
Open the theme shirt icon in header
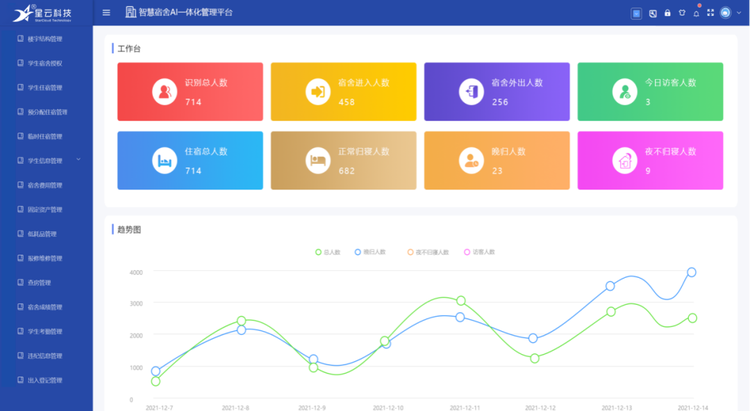(x=682, y=13)
